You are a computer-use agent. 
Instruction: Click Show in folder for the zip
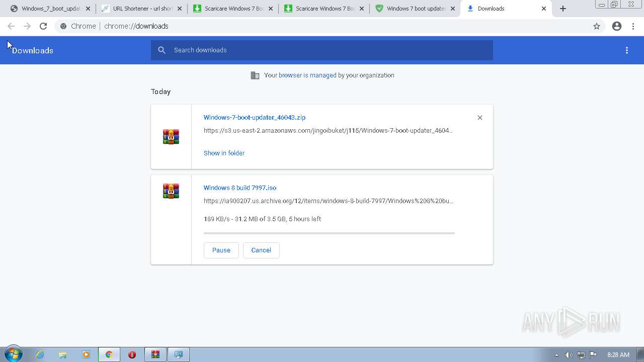[x=224, y=153]
